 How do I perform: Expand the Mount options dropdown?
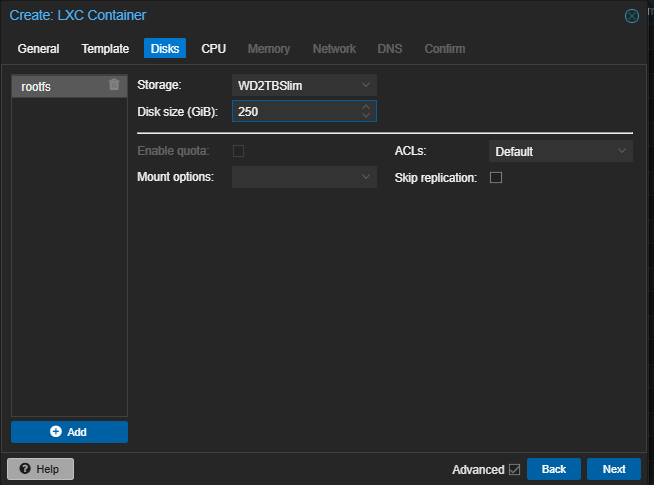(x=304, y=177)
